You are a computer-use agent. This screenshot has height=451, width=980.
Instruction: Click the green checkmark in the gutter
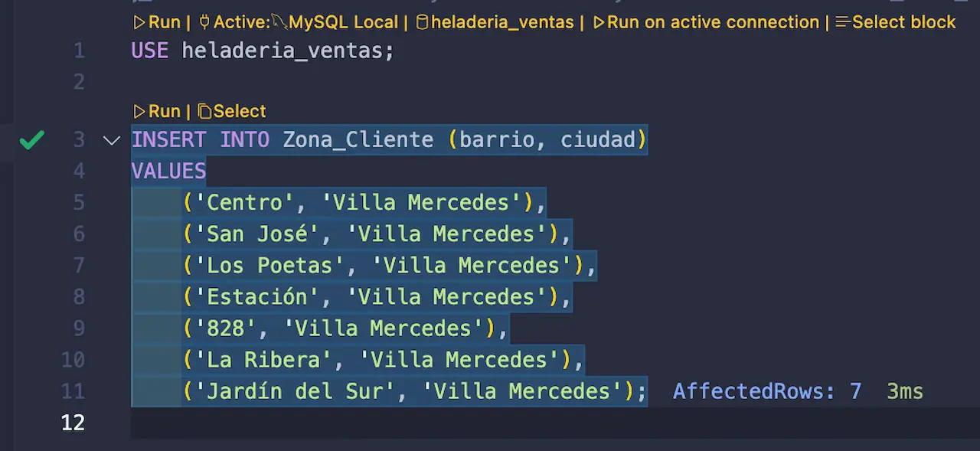pyautogui.click(x=31, y=139)
